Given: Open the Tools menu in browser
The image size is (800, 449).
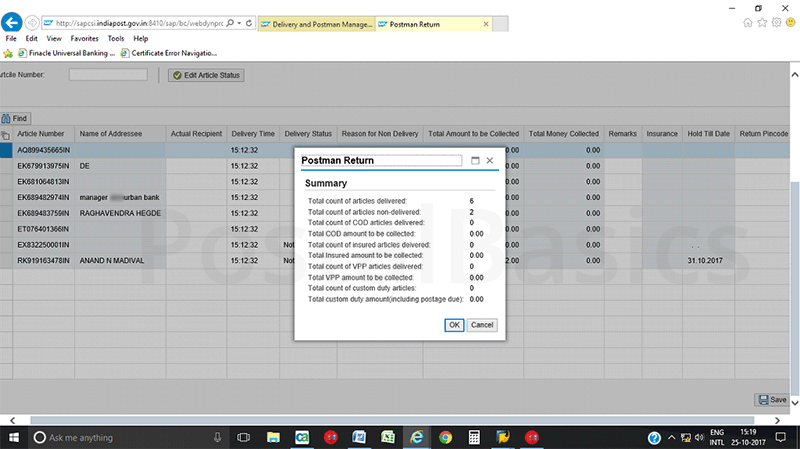Looking at the screenshot, I should pyautogui.click(x=116, y=38).
